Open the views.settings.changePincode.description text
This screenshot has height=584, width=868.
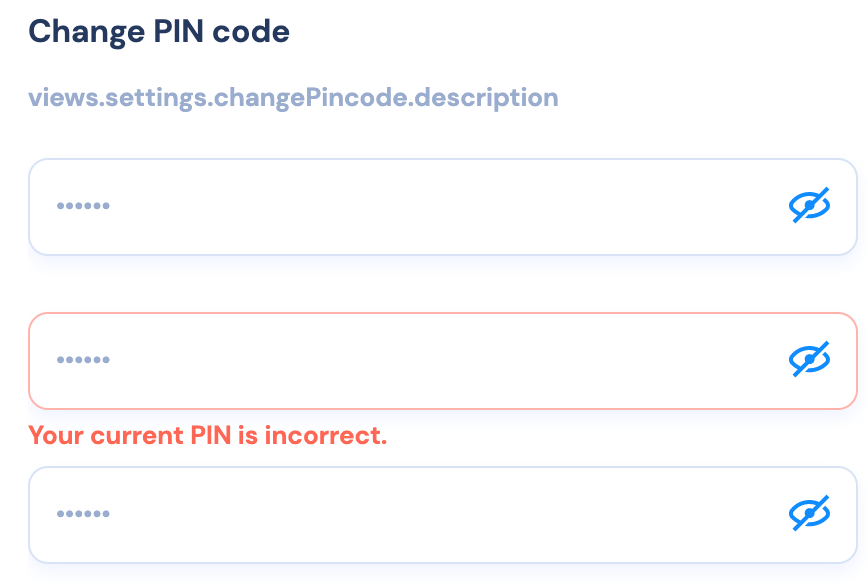[x=294, y=97]
